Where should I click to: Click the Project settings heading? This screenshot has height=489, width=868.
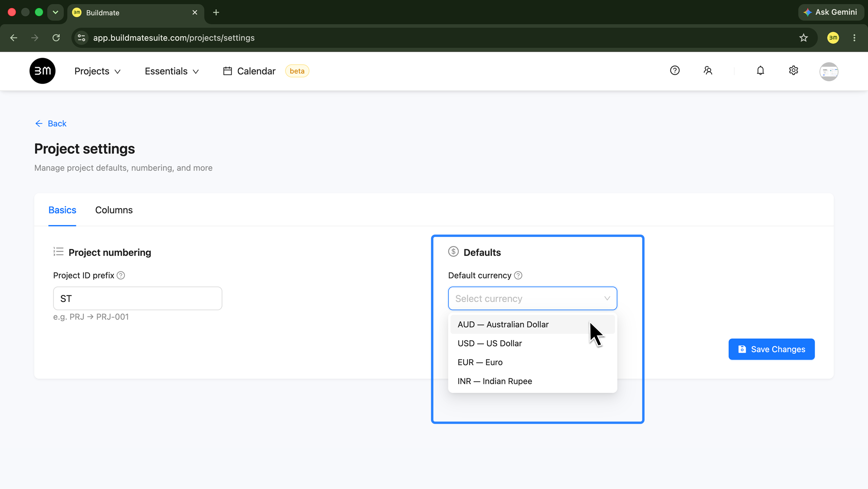click(84, 149)
